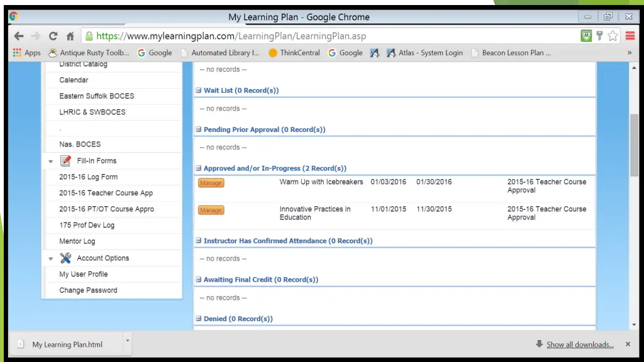Collapse the Wait List section

(198, 90)
